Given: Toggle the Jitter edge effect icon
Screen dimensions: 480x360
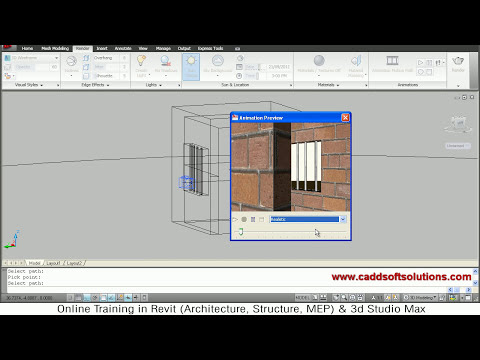Looking at the screenshot, I should coord(86,67).
